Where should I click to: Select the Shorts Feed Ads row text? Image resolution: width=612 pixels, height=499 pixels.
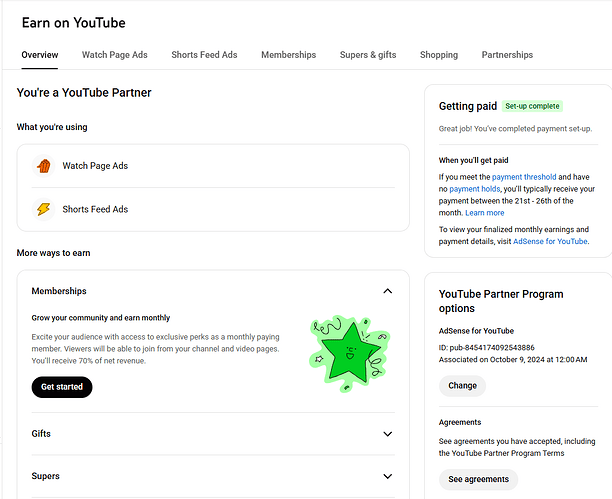tap(95, 209)
